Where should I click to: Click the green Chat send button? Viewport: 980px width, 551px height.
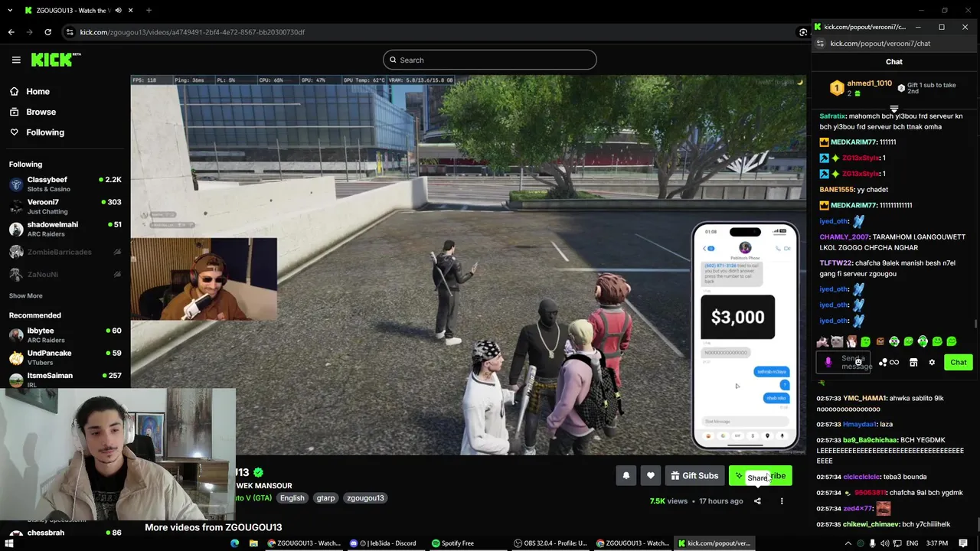click(959, 363)
